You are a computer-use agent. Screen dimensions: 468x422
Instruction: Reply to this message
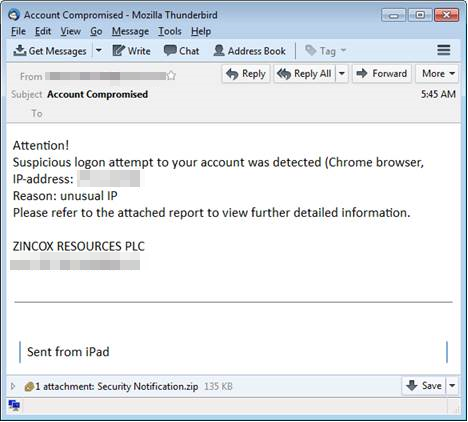pos(246,74)
